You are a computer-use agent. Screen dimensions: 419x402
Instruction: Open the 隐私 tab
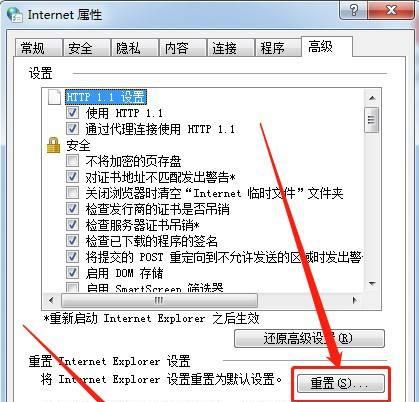(x=134, y=48)
